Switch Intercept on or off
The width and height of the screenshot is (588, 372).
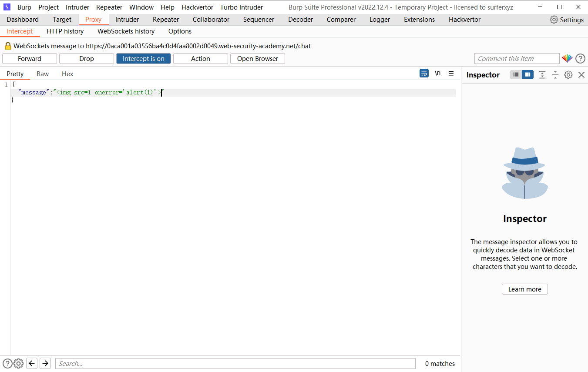point(144,58)
